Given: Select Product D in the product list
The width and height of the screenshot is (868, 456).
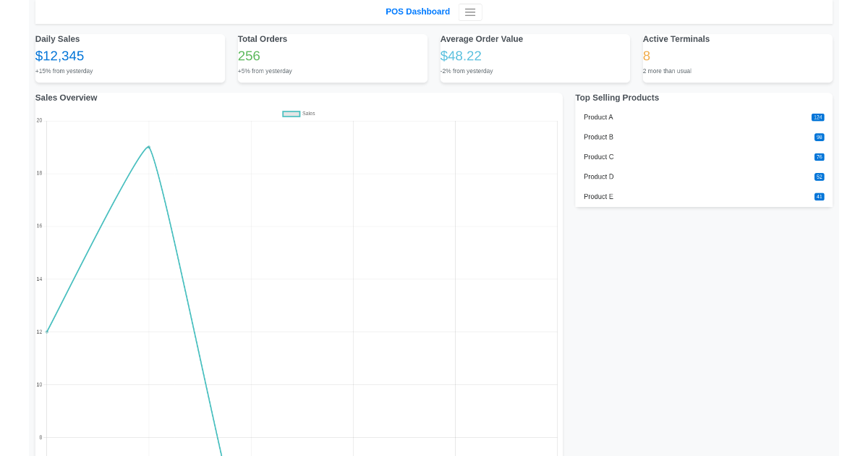Looking at the screenshot, I should click(598, 177).
